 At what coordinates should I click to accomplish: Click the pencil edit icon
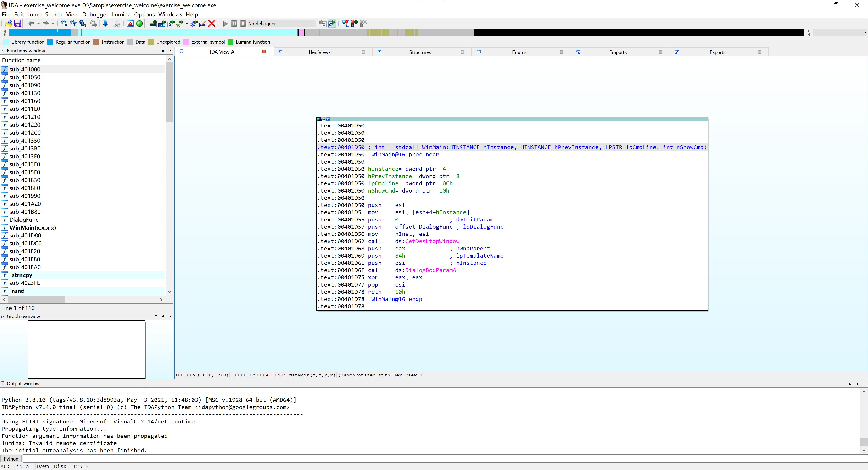click(203, 23)
